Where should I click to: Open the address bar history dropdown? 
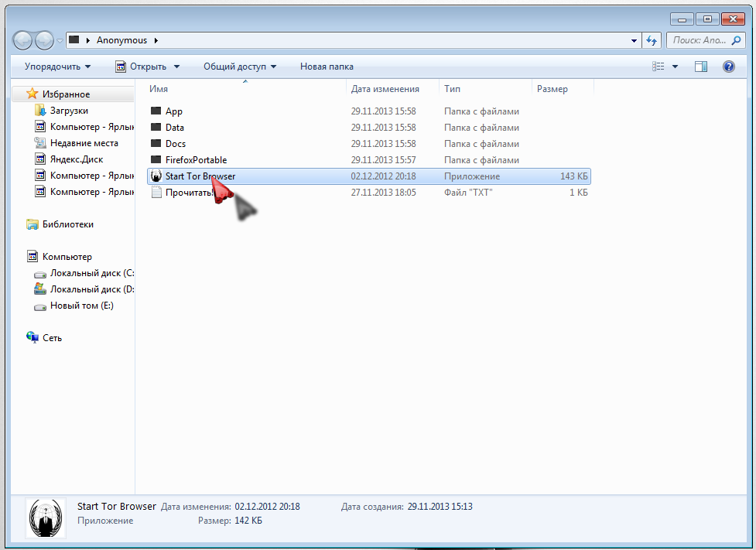point(634,40)
